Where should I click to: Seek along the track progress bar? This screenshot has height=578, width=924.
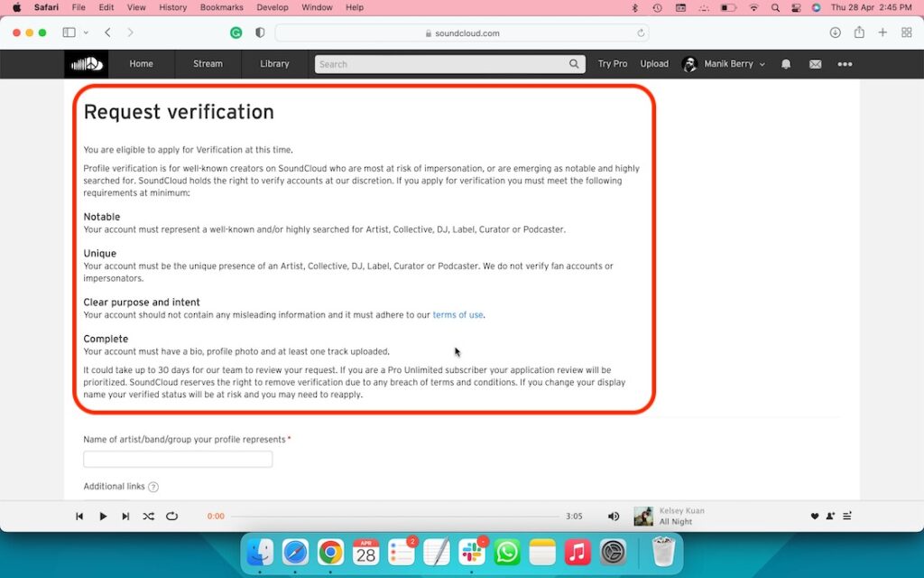click(397, 516)
